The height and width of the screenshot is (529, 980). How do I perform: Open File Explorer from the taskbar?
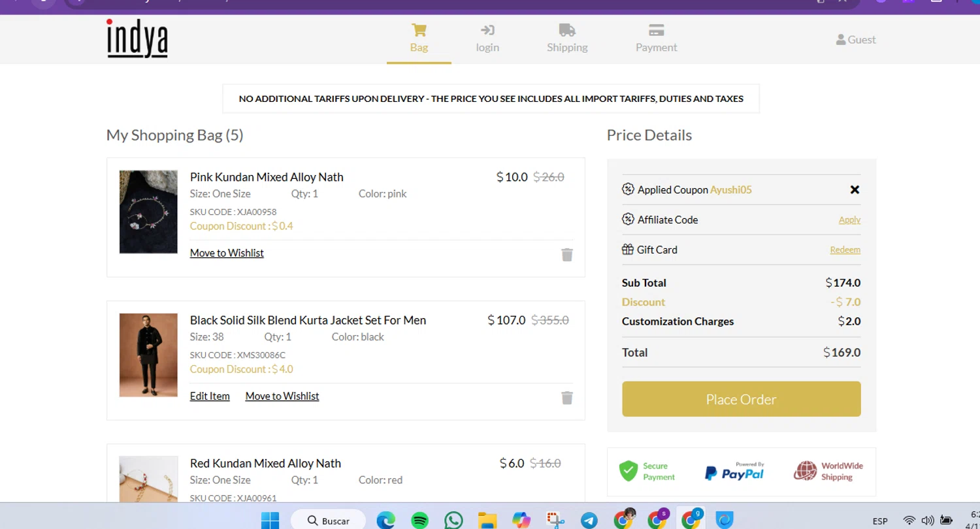pyautogui.click(x=487, y=521)
